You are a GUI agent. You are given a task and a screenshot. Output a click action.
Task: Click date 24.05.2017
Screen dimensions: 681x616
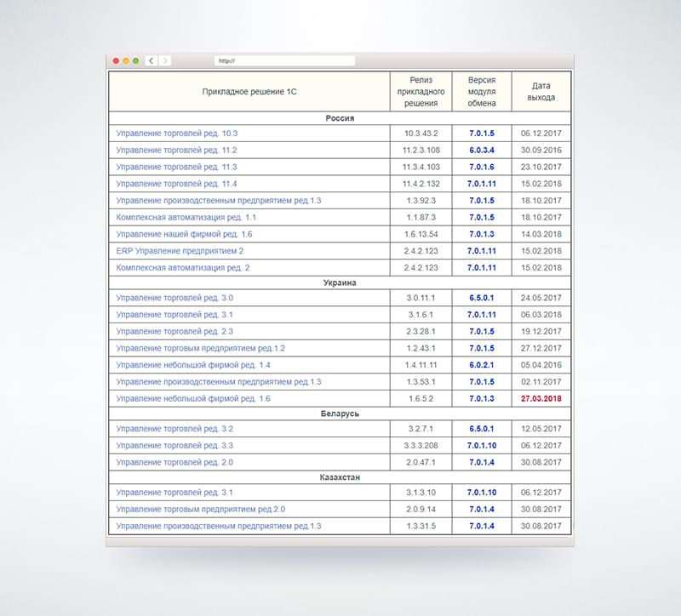tap(541, 298)
